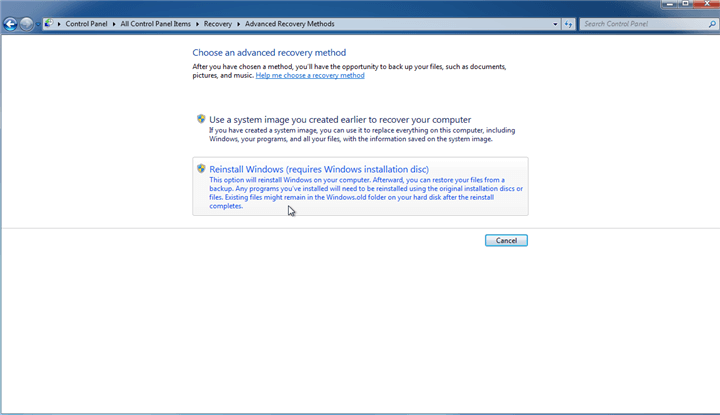Click Advanced Recovery Methods breadcrumb segment
This screenshot has height=415, width=720.
288,23
